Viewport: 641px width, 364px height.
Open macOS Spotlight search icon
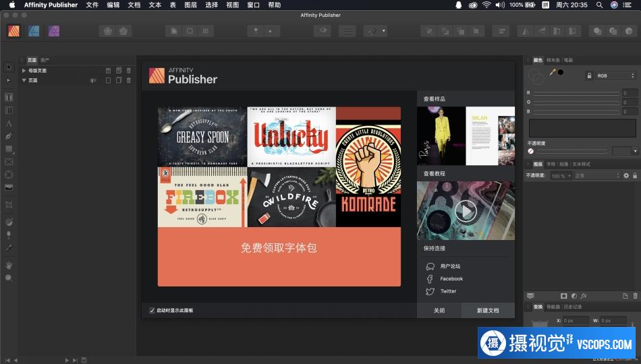click(x=599, y=5)
